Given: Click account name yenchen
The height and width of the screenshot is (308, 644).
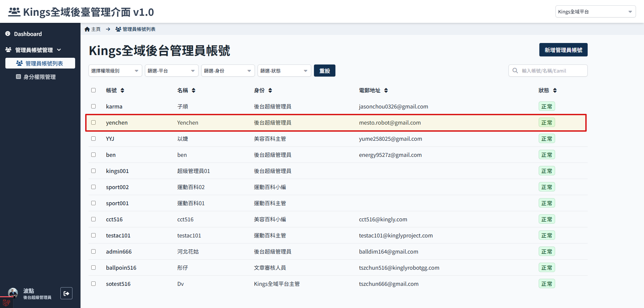Looking at the screenshot, I should [x=117, y=123].
